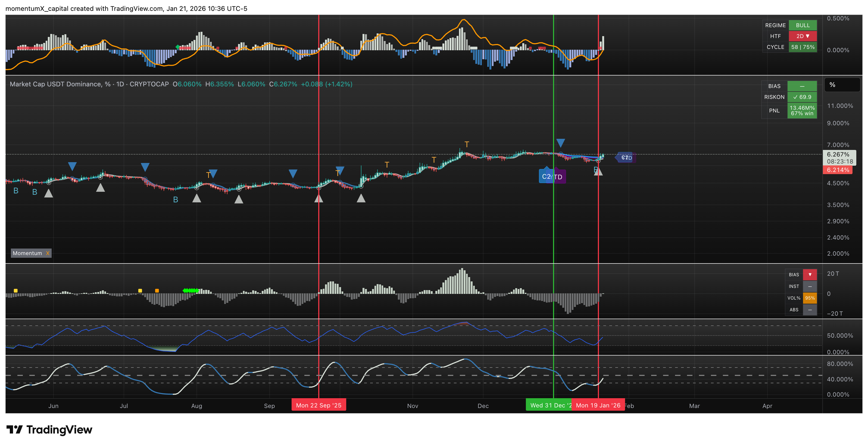Toggle the ABS dash cell in volume panel
This screenshot has height=446, width=868.
coord(810,310)
